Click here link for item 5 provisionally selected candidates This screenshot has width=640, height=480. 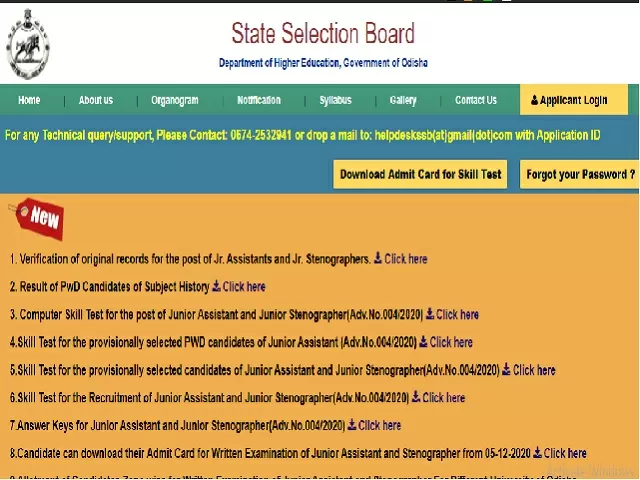point(534,370)
